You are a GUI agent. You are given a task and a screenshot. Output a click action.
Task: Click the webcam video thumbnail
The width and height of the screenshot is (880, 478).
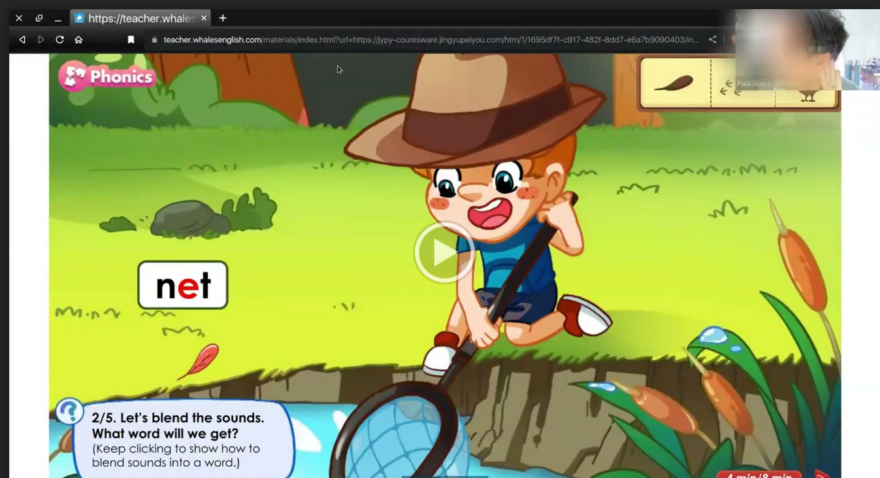point(807,49)
